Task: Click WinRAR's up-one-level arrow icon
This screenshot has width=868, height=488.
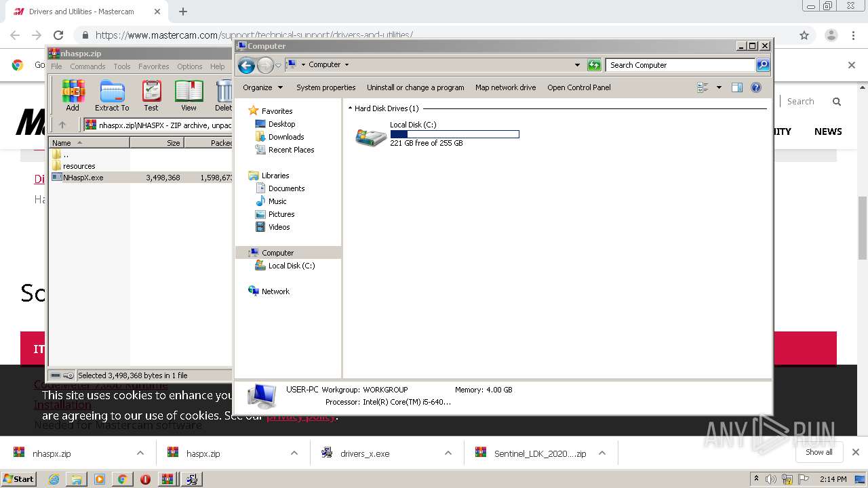Action: (62, 125)
